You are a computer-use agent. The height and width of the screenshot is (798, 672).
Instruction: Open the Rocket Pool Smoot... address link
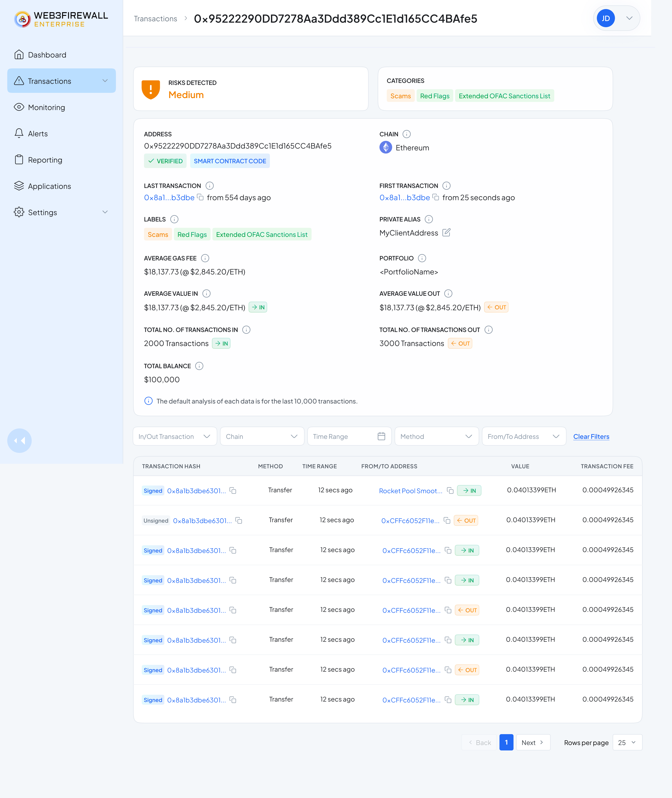pos(411,491)
